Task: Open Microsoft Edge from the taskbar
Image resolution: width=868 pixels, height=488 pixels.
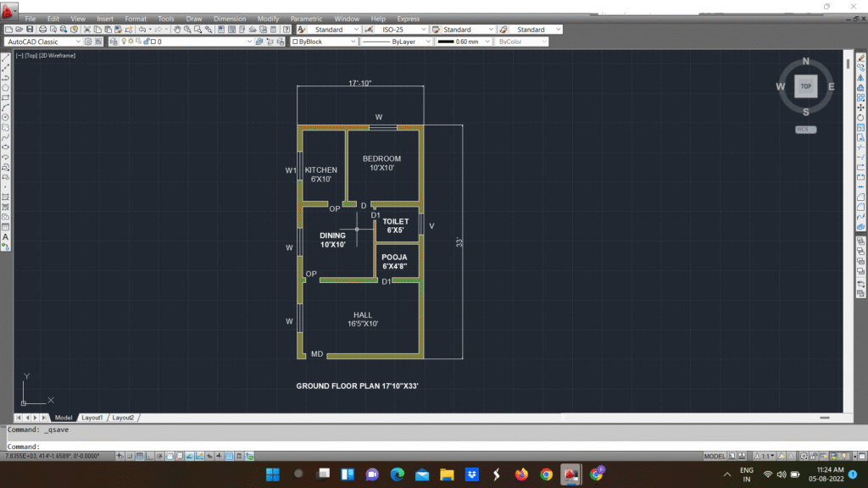Action: (397, 474)
